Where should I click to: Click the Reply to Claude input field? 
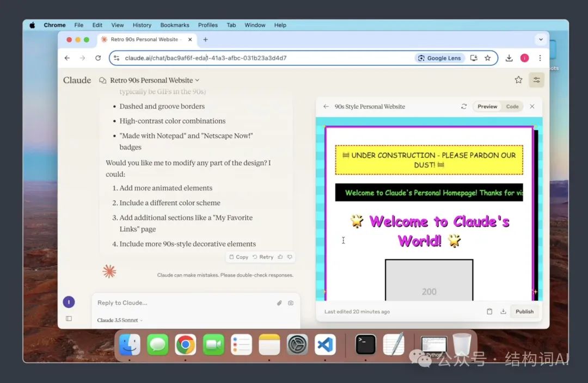184,303
